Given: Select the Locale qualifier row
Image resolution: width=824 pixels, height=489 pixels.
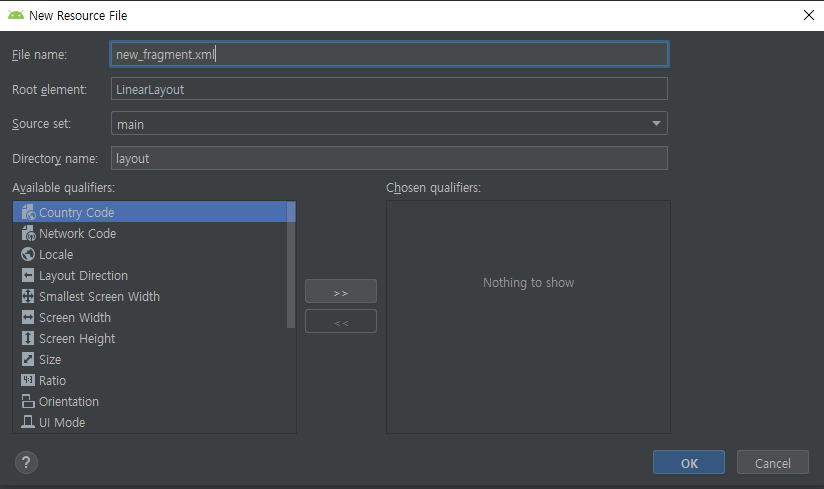Looking at the screenshot, I should coord(150,254).
